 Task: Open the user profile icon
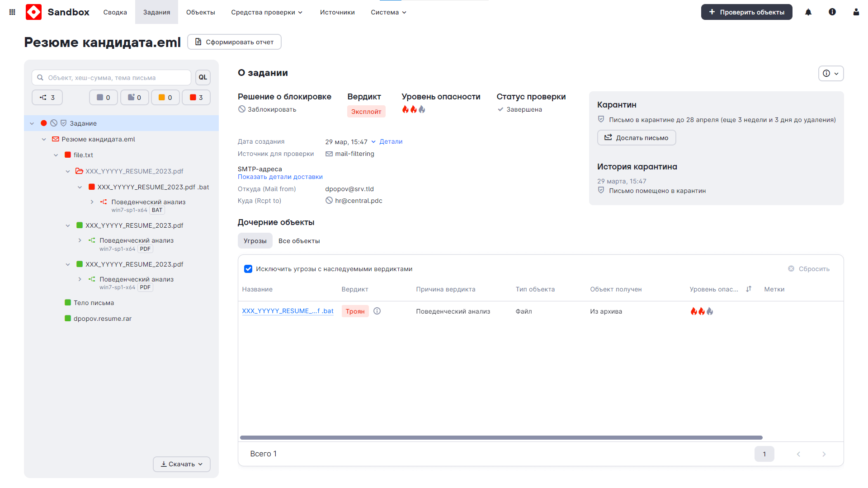pos(856,12)
